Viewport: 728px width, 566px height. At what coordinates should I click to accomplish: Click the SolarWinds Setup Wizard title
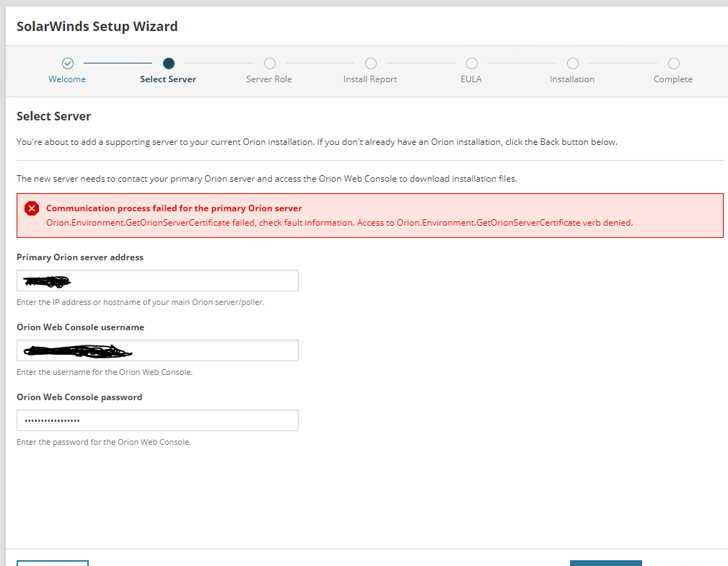pos(97,27)
